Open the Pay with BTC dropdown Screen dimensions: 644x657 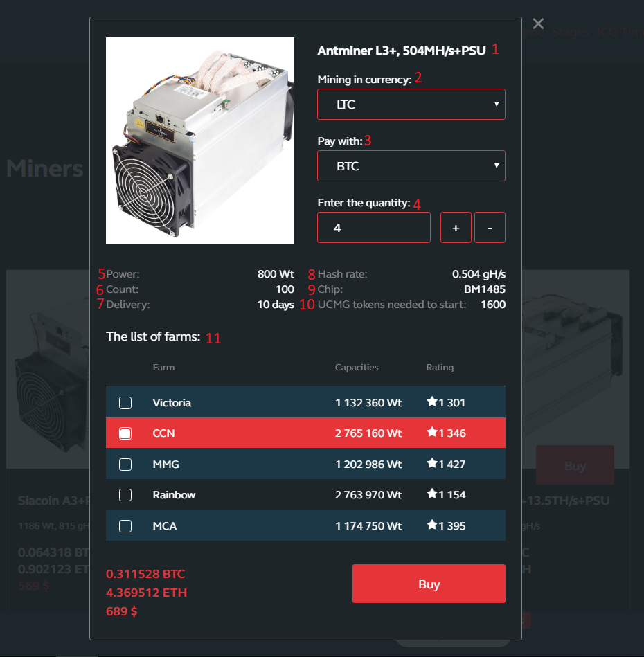pos(411,166)
